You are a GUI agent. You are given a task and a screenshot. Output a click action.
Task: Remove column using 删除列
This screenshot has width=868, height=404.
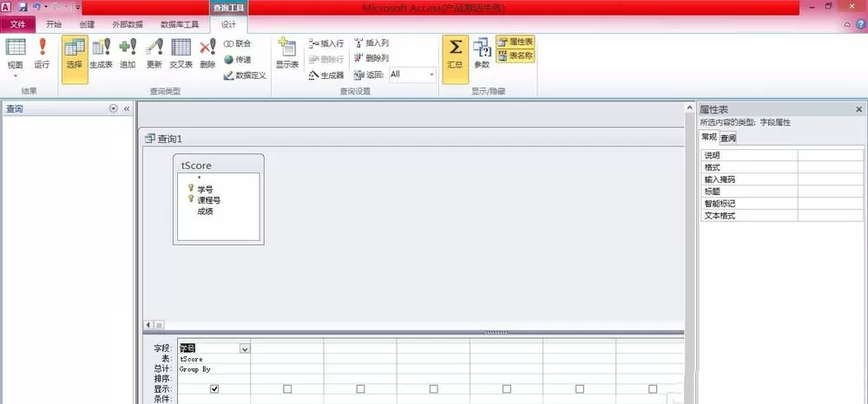tap(371, 58)
